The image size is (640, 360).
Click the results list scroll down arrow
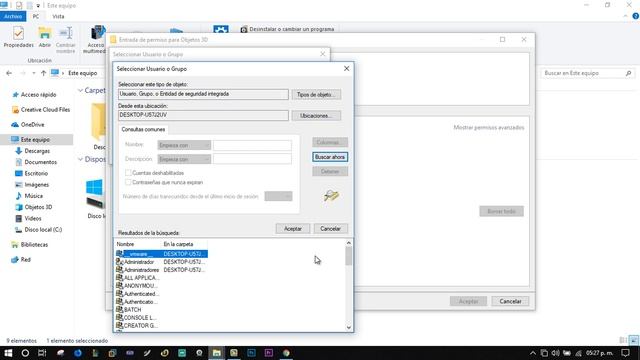point(349,327)
